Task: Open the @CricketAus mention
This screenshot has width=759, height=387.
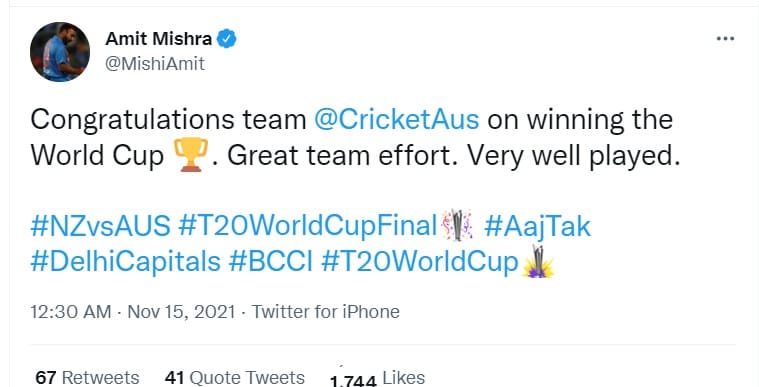Action: point(397,120)
